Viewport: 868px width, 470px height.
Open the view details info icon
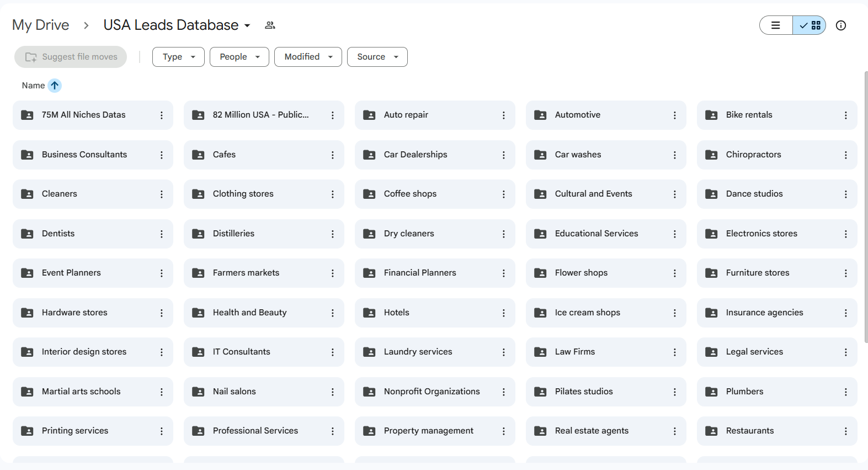841,25
